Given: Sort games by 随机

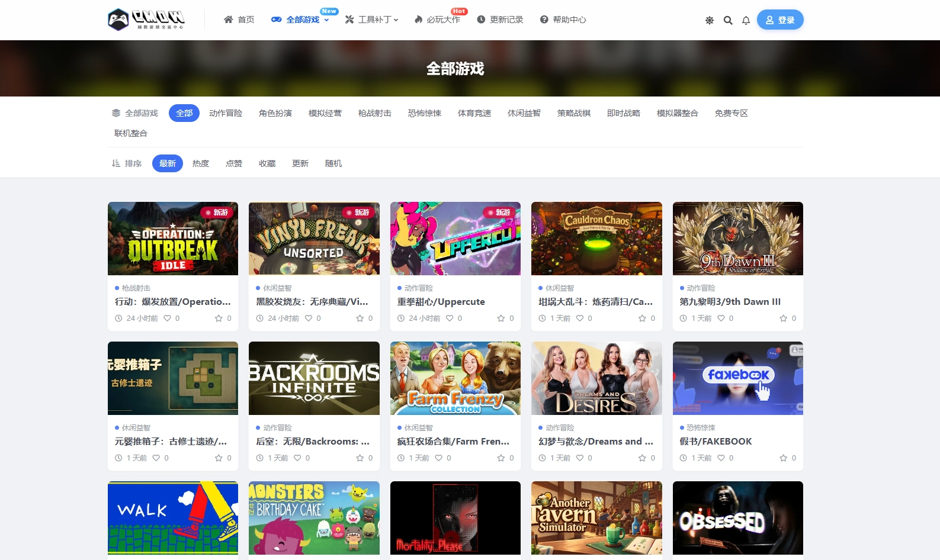Looking at the screenshot, I should [333, 163].
